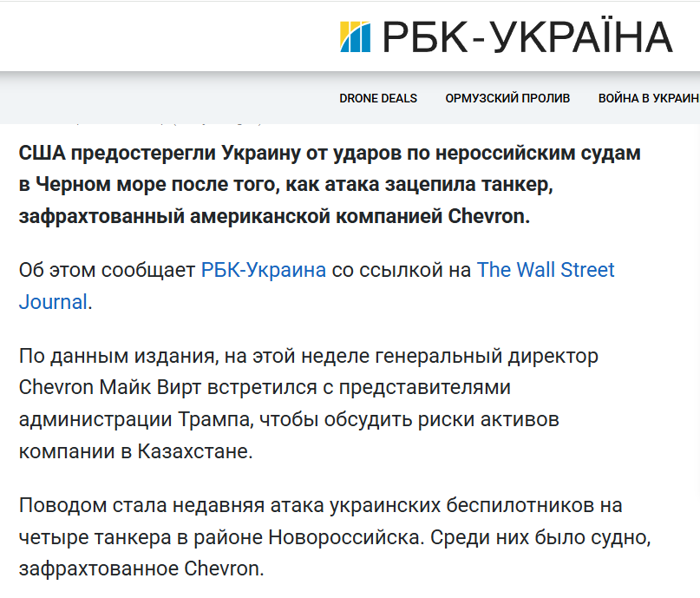The width and height of the screenshot is (700, 598).
Task: Open the DRONE DEALS menu item
Action: [378, 98]
